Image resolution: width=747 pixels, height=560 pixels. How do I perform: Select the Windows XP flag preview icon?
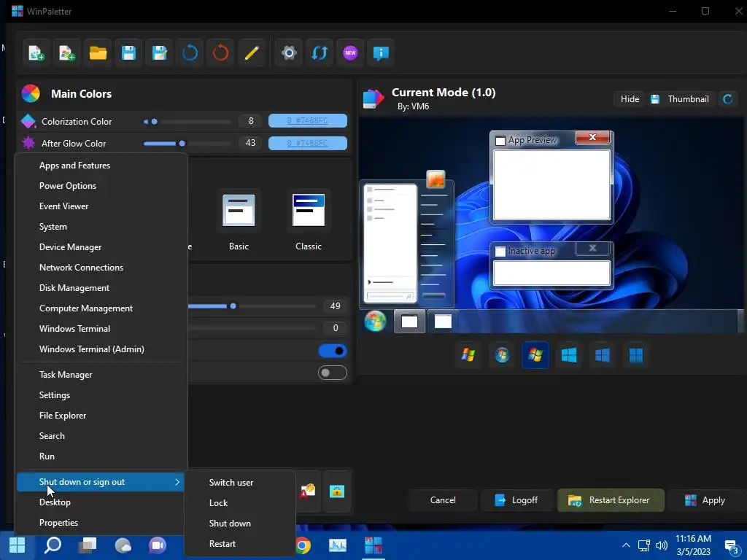click(x=468, y=355)
